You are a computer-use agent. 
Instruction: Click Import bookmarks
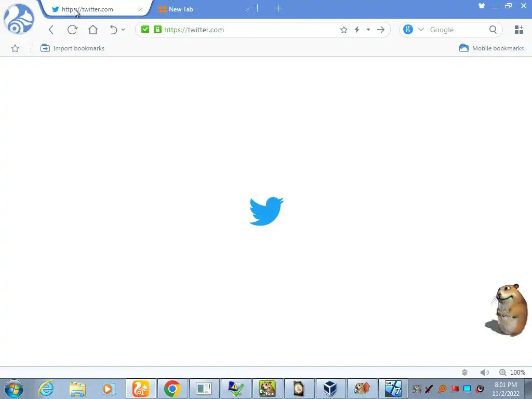point(72,48)
